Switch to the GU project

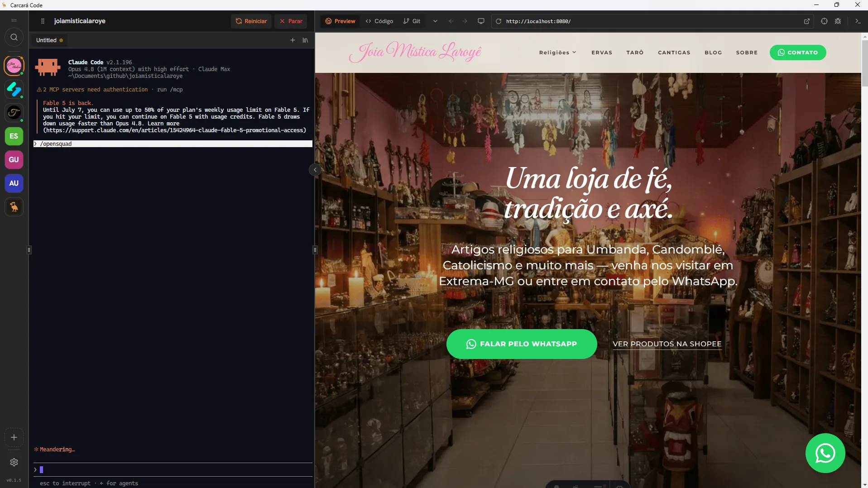(14, 160)
